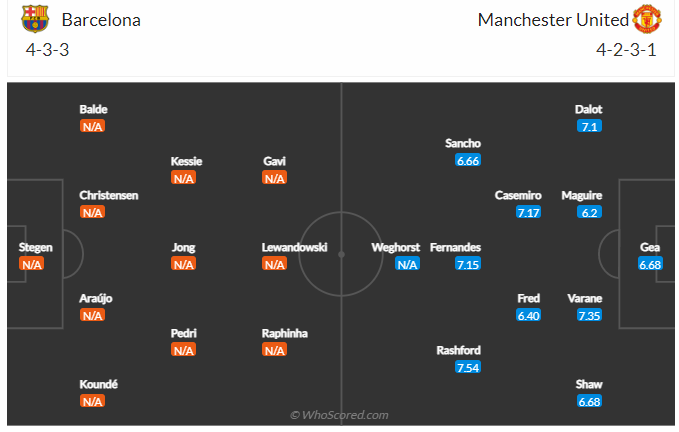Open the Barcelona team name link
Screen dimensions: 679x432
click(x=101, y=19)
